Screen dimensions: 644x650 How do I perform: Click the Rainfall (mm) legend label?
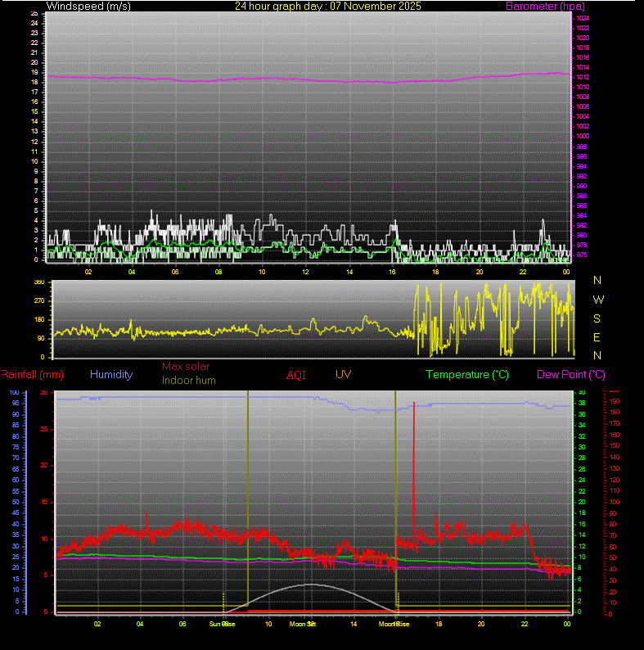coord(32,375)
